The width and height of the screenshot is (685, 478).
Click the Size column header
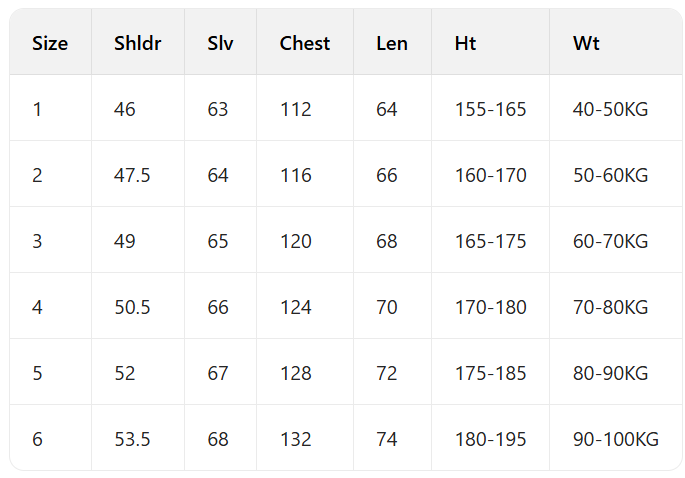(x=50, y=43)
